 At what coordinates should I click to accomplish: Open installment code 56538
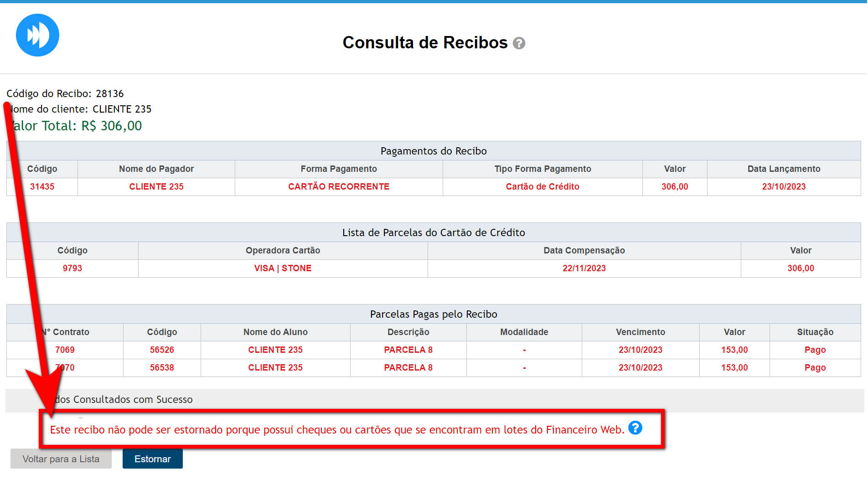(x=162, y=367)
